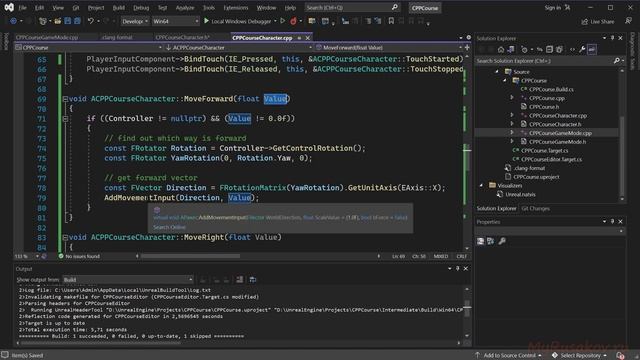Click the wrench Properties icon in Solution Explorer
Image resolution: width=640 pixels, height=360 pixels.
point(582,49)
